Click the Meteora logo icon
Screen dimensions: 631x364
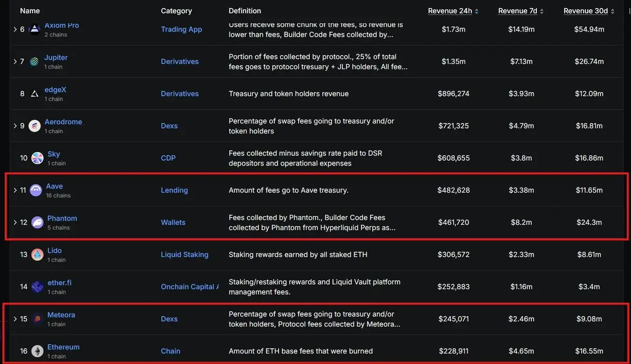[x=37, y=319]
